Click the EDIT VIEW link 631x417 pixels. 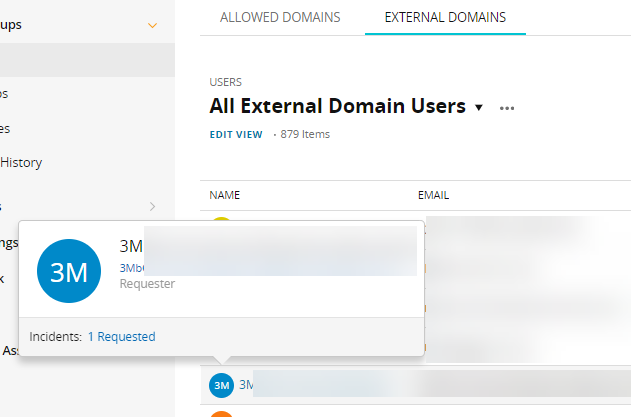click(x=236, y=134)
